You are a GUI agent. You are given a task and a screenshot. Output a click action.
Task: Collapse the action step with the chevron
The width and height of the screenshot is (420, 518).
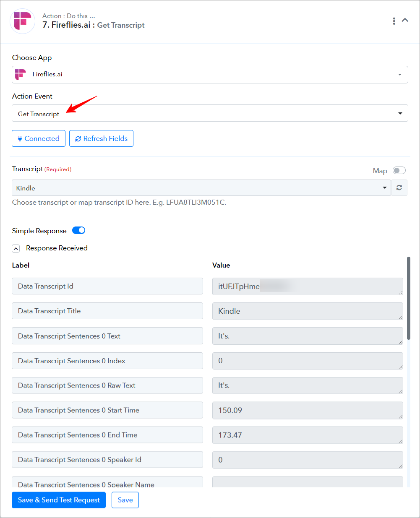coord(405,20)
